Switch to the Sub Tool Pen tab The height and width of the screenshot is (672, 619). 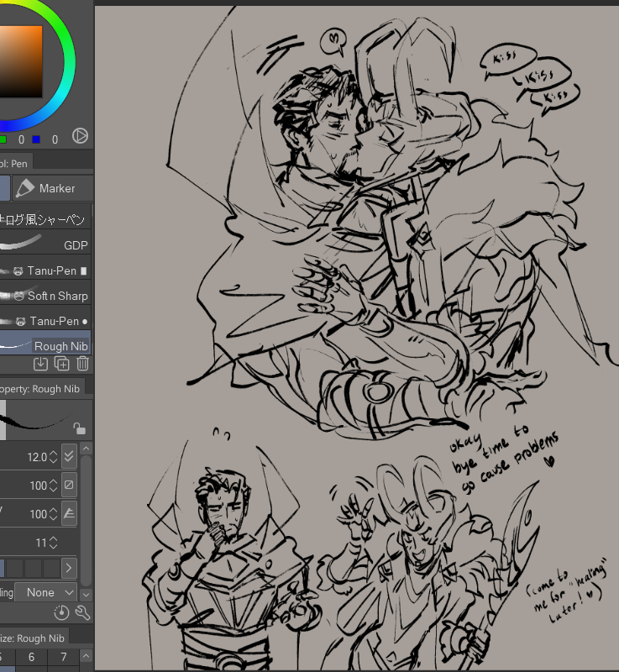14,164
